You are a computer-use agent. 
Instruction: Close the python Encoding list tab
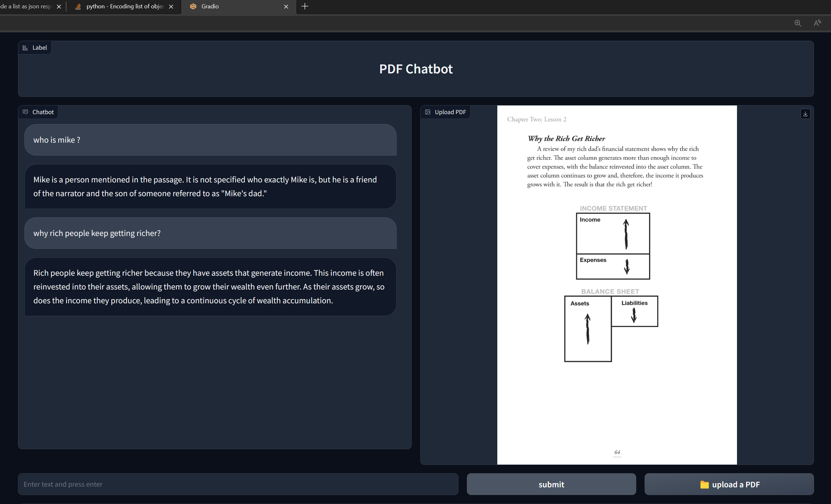171,6
